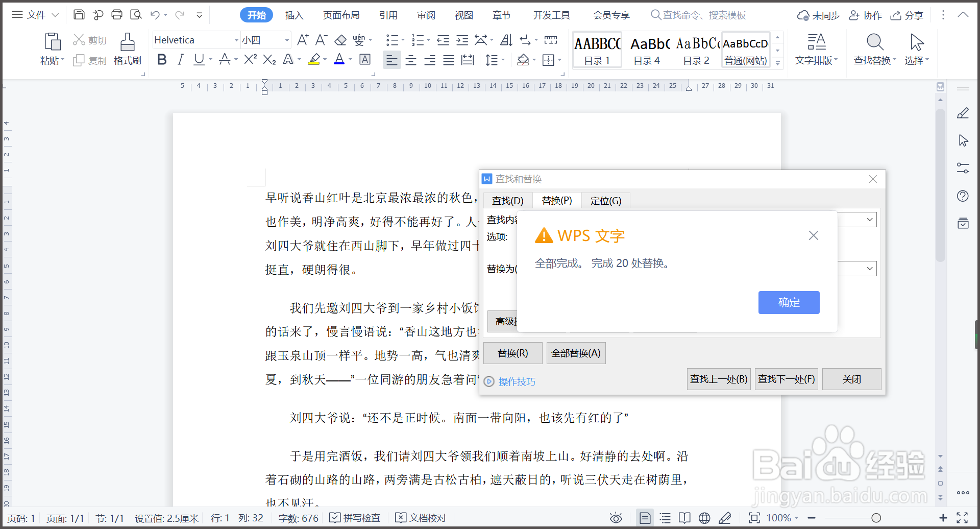
Task: Open the Find and Replace panel icon
Action: [874, 49]
